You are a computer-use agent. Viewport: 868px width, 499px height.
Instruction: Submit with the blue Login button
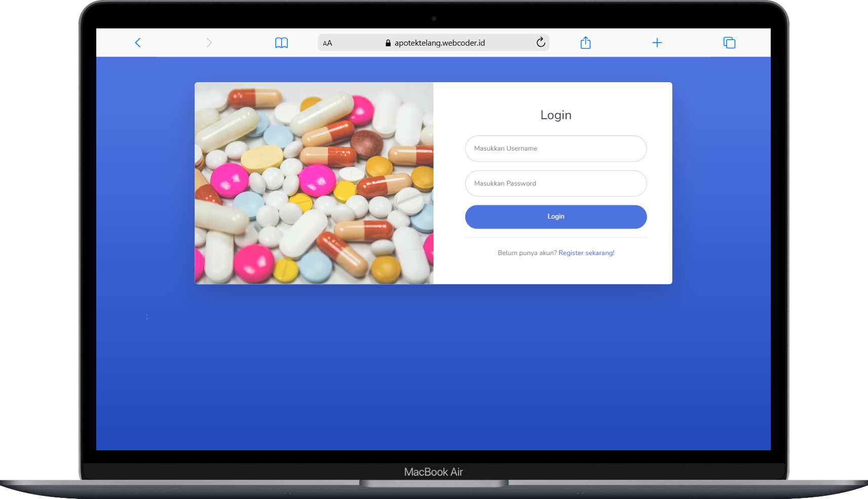click(556, 217)
